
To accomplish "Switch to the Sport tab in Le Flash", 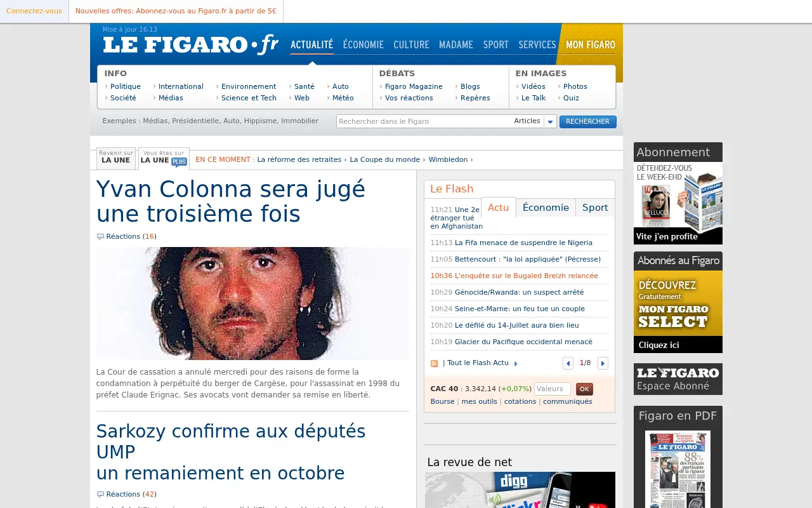I will 595,208.
